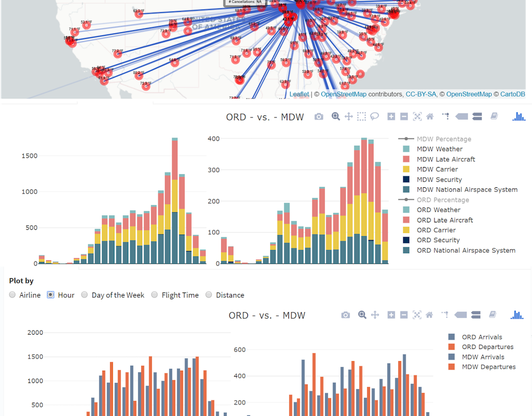Click Autoscale icon in arrivals/departures chart toolbar
Image resolution: width=532 pixels, height=416 pixels.
click(x=417, y=315)
